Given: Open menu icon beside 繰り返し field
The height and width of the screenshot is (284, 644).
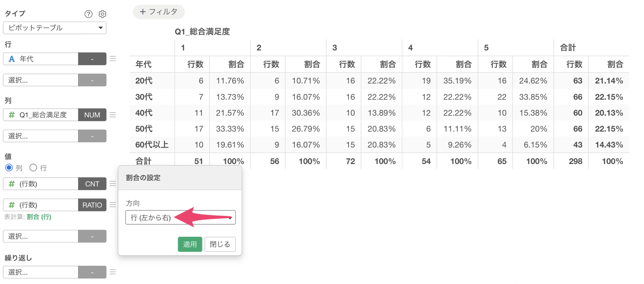Looking at the screenshot, I should [x=113, y=272].
